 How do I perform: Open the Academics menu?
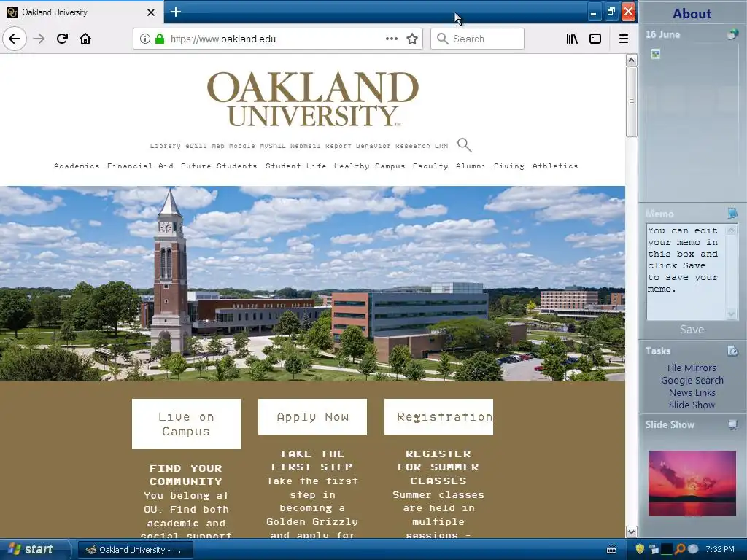(77, 166)
